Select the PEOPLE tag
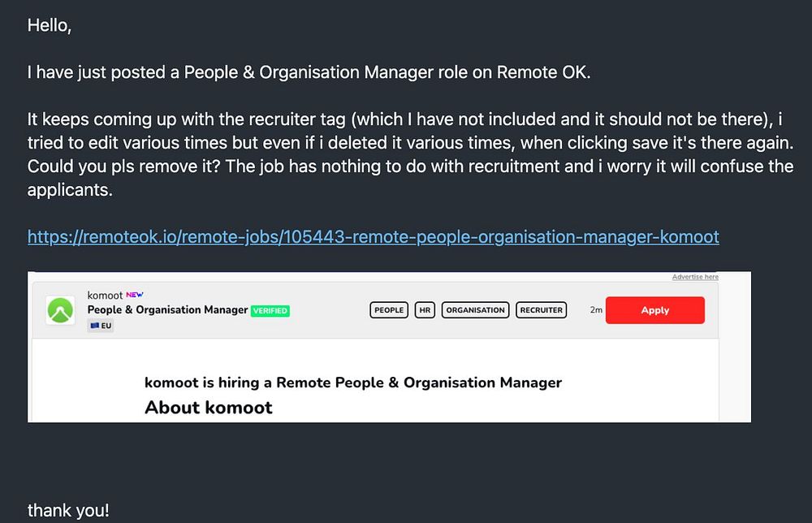This screenshot has height=523, width=812. [x=389, y=310]
